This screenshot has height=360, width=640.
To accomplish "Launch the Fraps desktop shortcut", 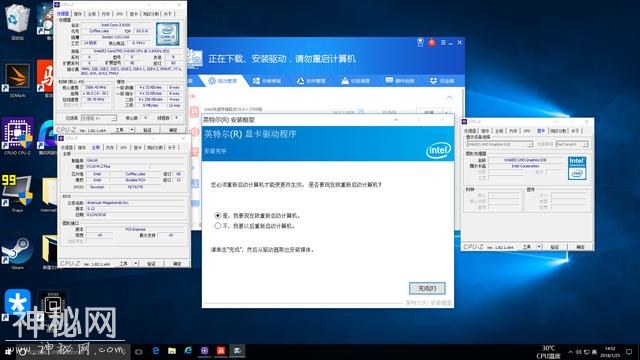I will [17, 193].
